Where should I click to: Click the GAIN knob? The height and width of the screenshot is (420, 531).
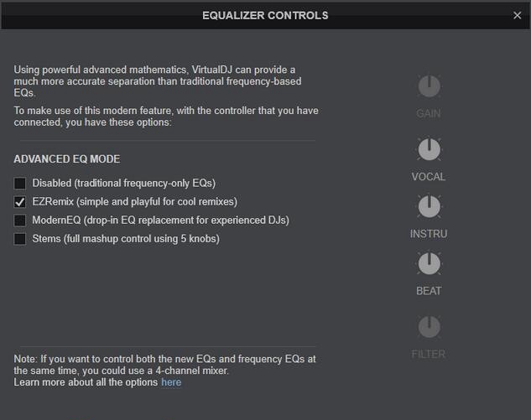point(429,86)
